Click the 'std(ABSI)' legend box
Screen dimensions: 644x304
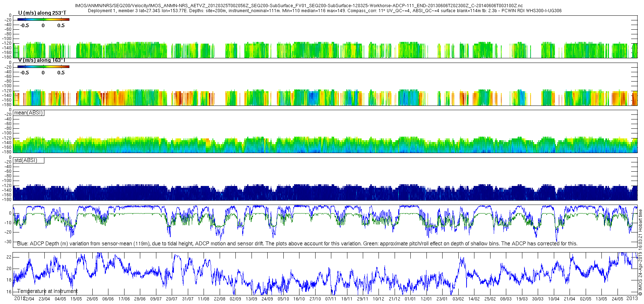click(x=29, y=160)
